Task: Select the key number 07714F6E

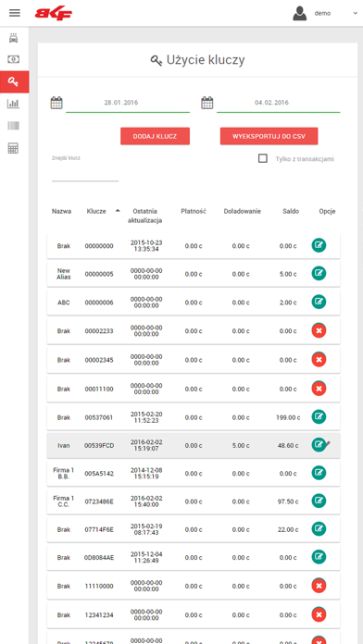Action: click(x=99, y=530)
